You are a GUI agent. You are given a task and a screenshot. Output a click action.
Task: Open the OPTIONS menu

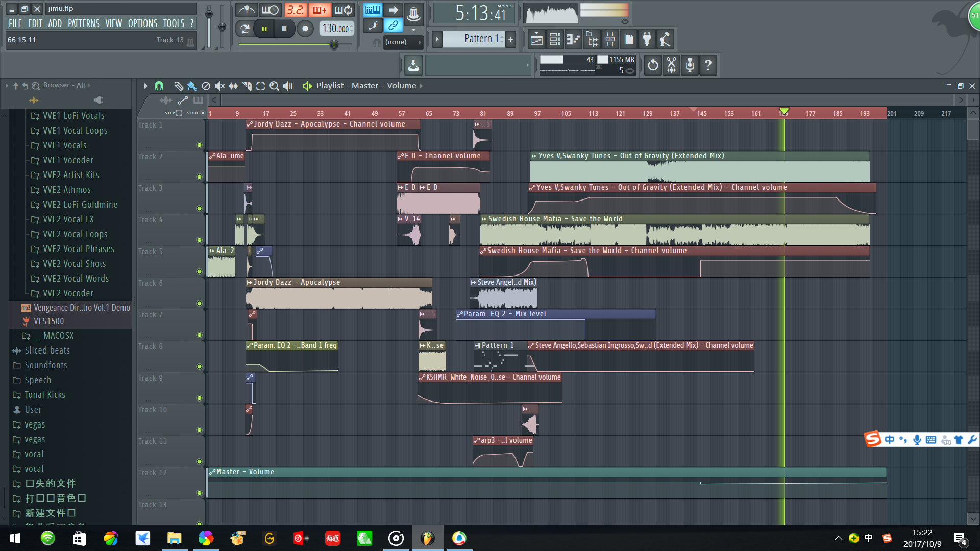[x=142, y=23]
